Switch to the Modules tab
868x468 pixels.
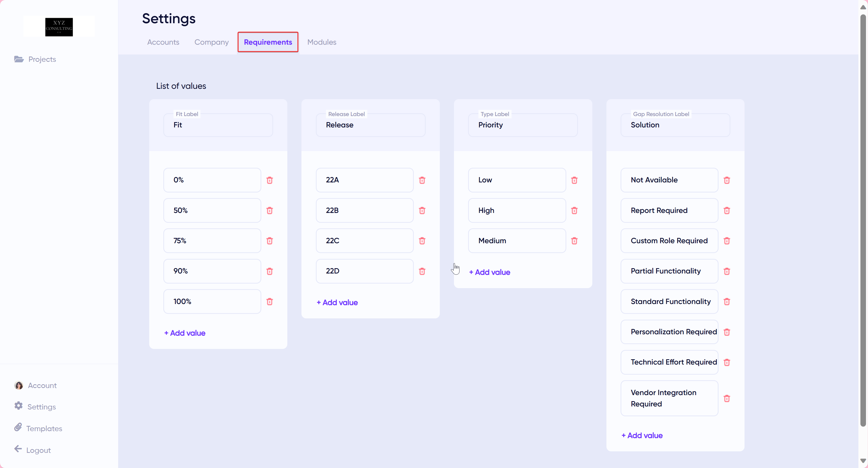(x=321, y=42)
